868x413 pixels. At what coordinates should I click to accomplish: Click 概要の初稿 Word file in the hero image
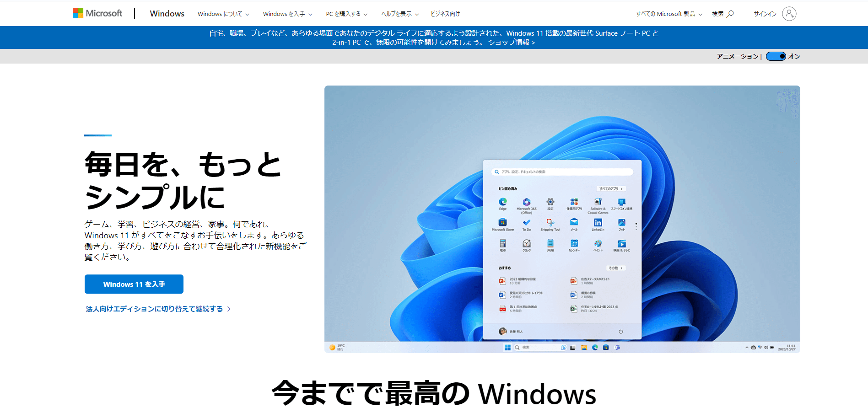[583, 295]
